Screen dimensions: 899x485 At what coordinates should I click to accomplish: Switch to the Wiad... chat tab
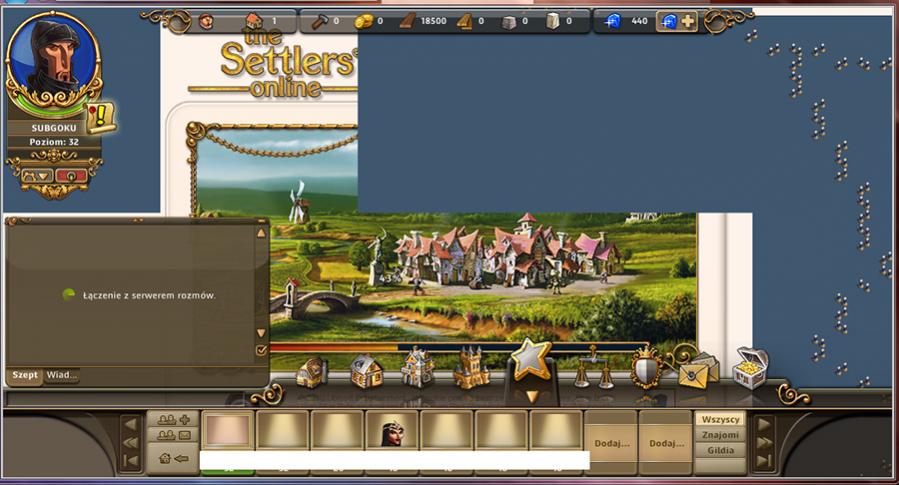tap(62, 376)
